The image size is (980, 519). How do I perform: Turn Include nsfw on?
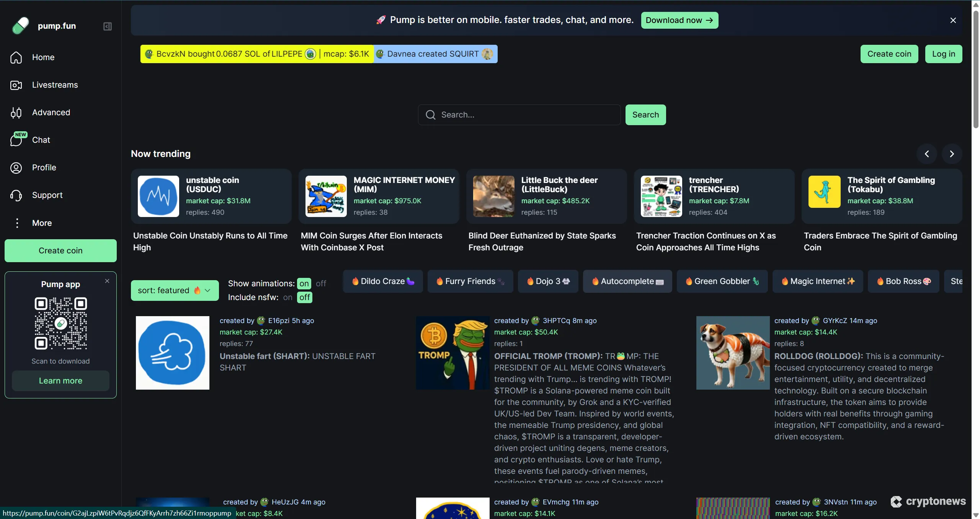tap(287, 297)
